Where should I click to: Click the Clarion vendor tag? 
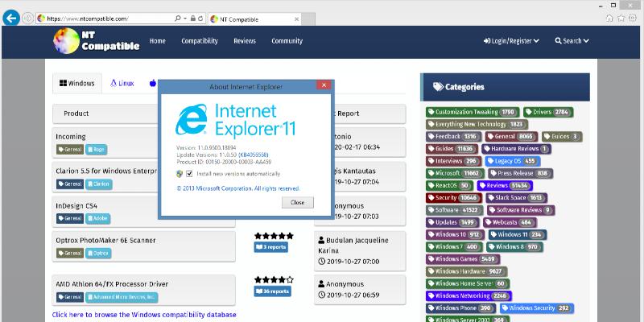click(98, 184)
